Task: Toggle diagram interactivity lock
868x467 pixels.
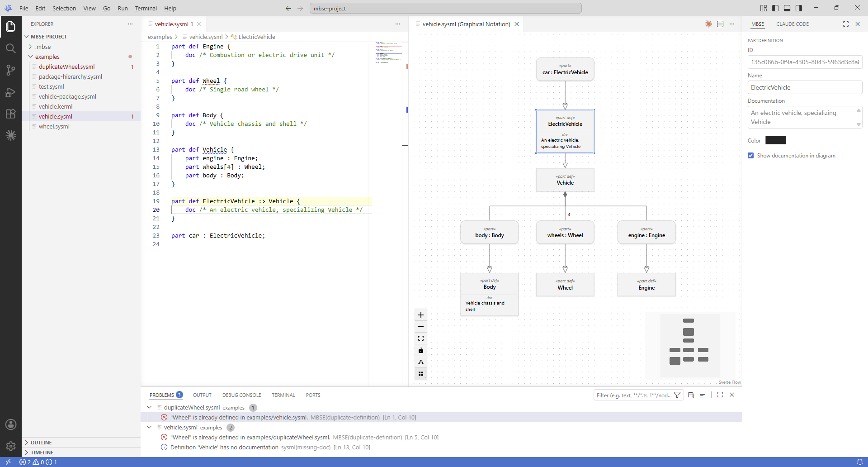Action: pos(421,350)
